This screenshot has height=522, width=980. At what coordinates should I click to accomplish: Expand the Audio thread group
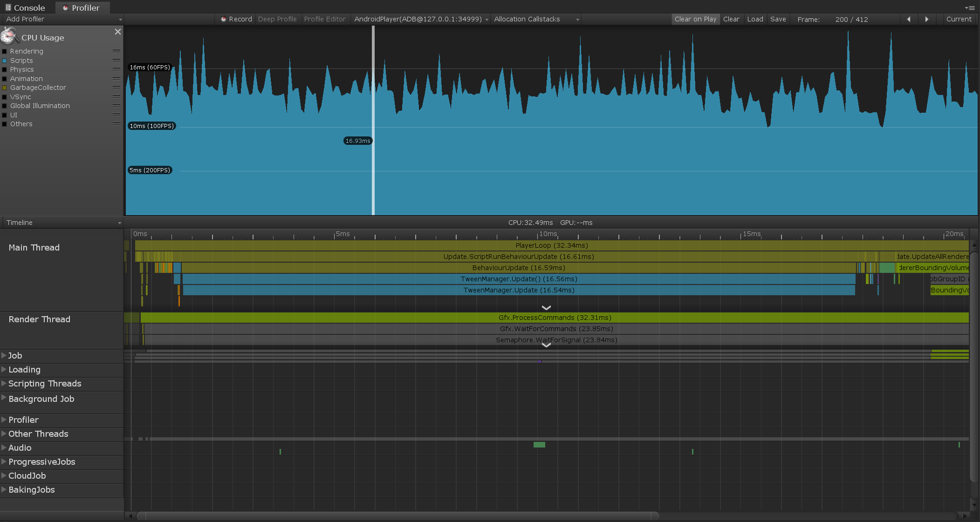(4, 447)
